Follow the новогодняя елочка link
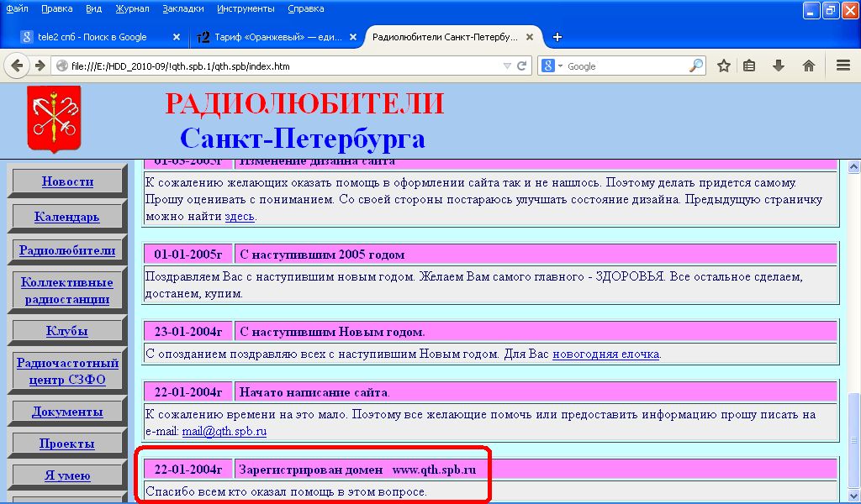The height and width of the screenshot is (504, 861). coord(605,354)
